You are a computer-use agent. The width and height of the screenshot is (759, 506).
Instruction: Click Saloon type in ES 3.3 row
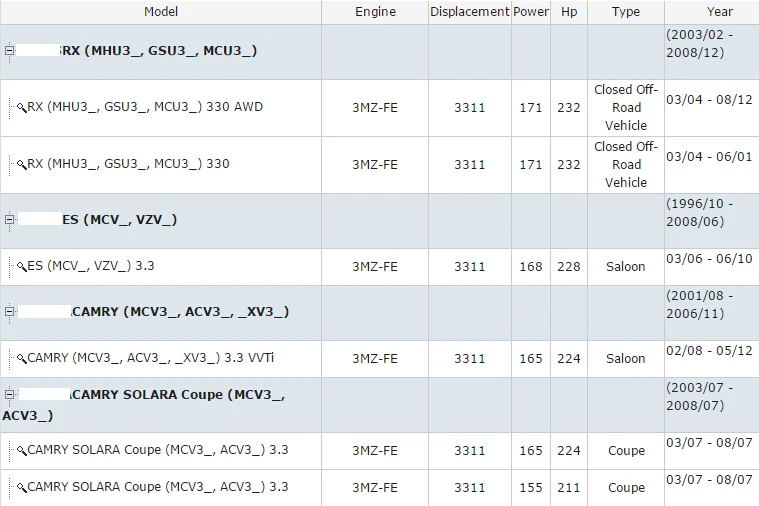point(626,266)
